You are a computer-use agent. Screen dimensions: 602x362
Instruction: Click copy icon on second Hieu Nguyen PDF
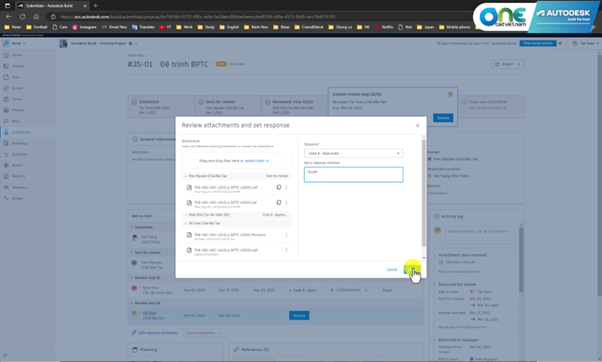[x=279, y=202]
